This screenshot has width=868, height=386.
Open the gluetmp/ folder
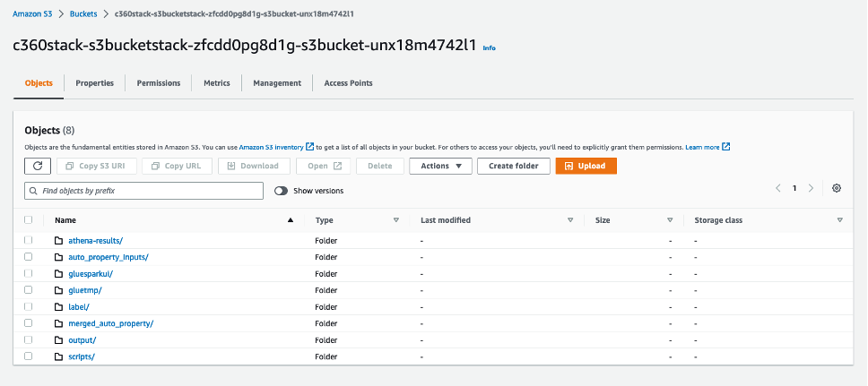coord(85,290)
